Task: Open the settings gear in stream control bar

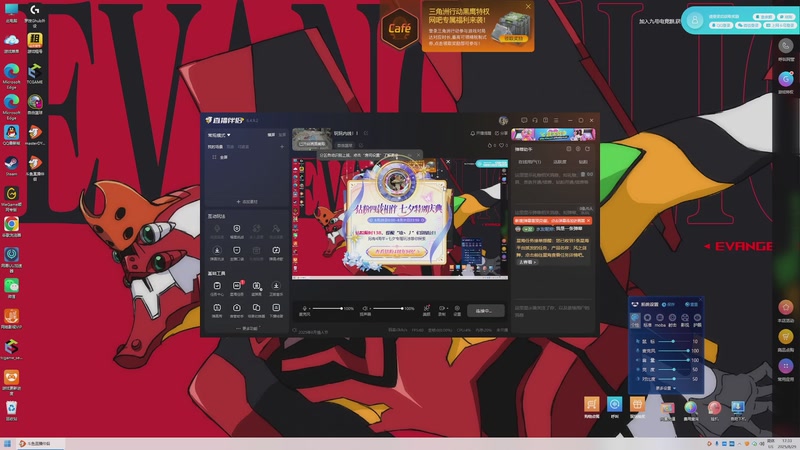Action: (x=457, y=310)
